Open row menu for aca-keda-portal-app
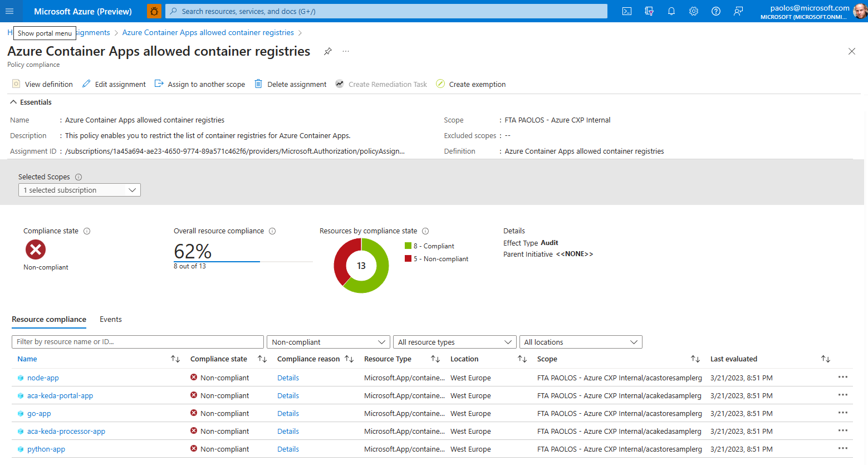 (843, 395)
